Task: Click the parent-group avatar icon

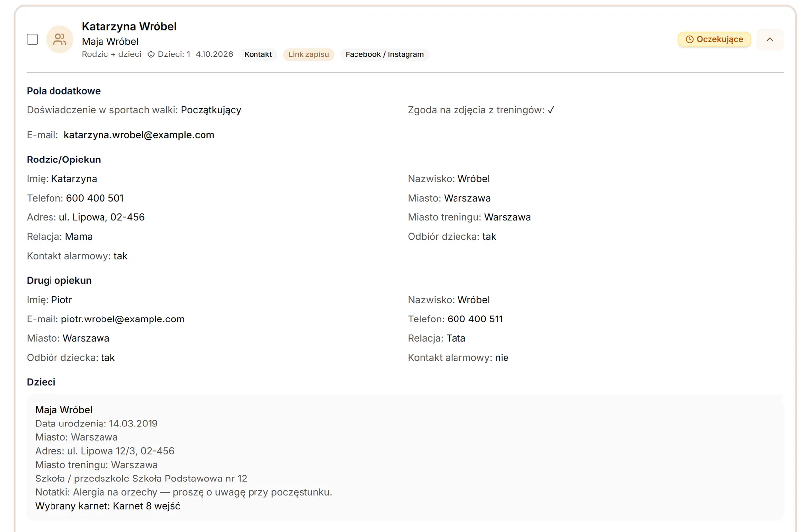Action: [60, 39]
